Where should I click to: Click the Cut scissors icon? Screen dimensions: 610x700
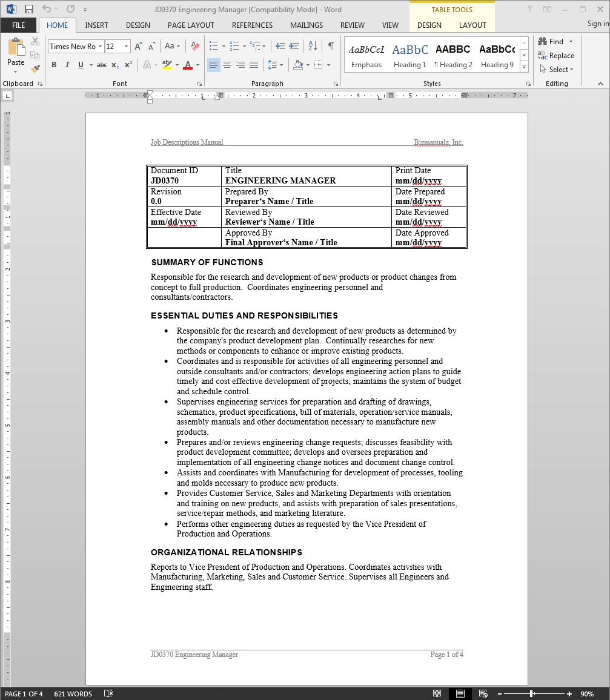35,41
